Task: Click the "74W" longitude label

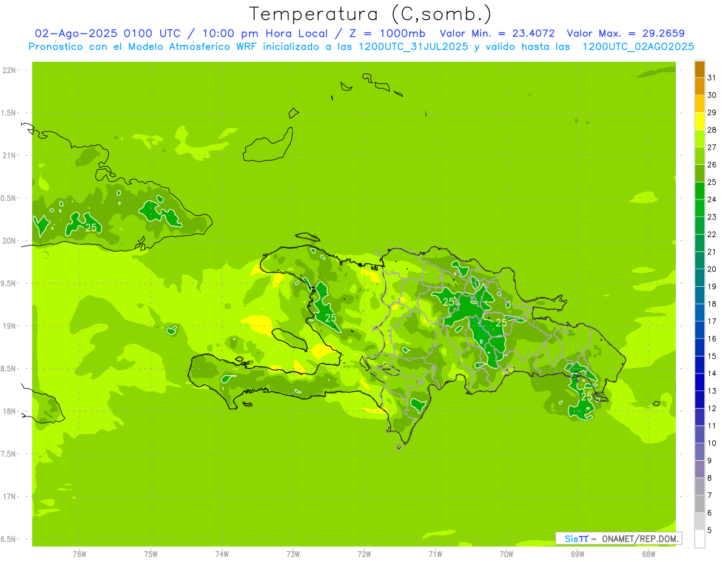Action: (x=222, y=555)
